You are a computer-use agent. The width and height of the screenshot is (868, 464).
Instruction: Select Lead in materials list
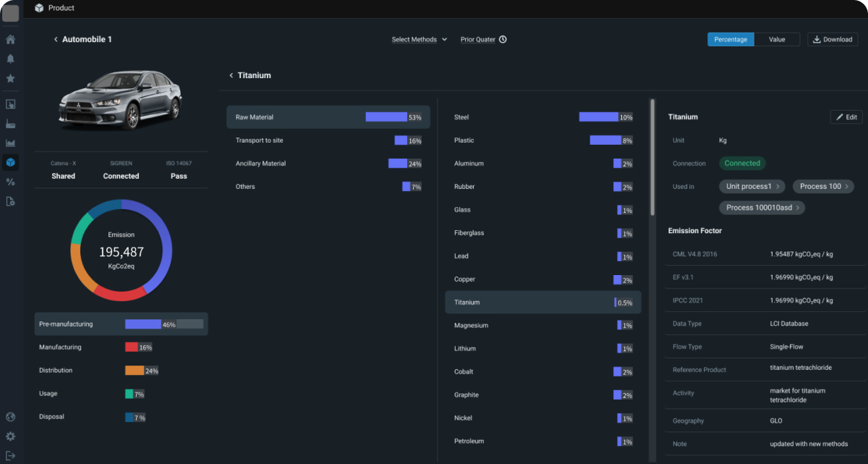coord(543,256)
